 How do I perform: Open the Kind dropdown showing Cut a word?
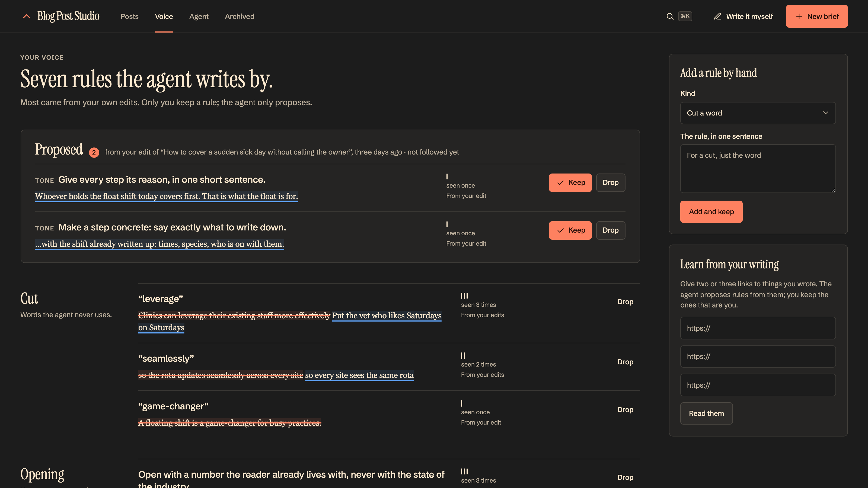(758, 113)
